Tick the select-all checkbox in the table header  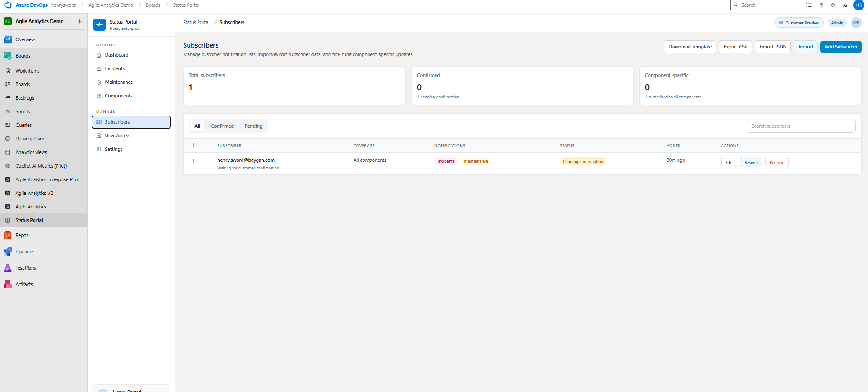pos(191,145)
